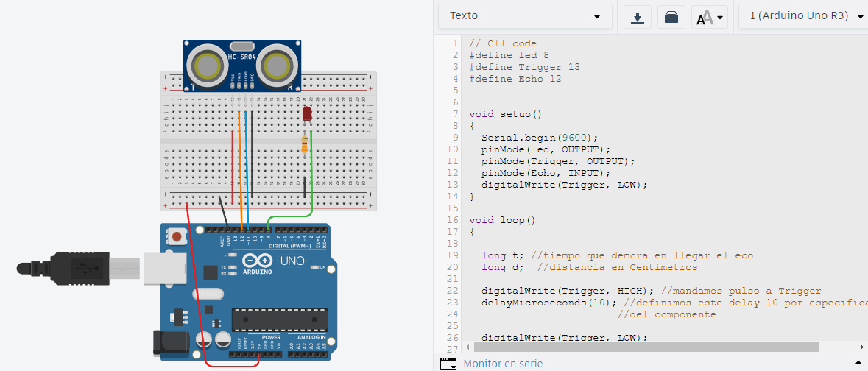Open the libraries drawer icon
Viewport: 868px width, 371px height.
(671, 17)
